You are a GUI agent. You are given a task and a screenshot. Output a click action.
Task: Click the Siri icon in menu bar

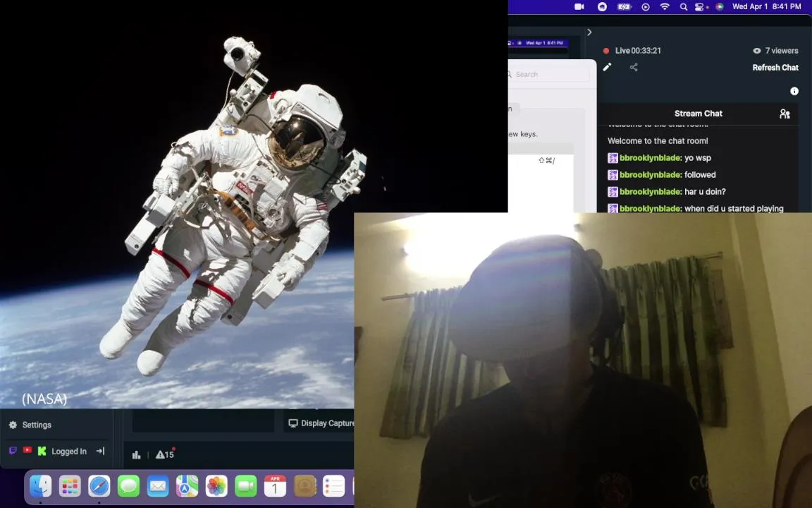719,7
